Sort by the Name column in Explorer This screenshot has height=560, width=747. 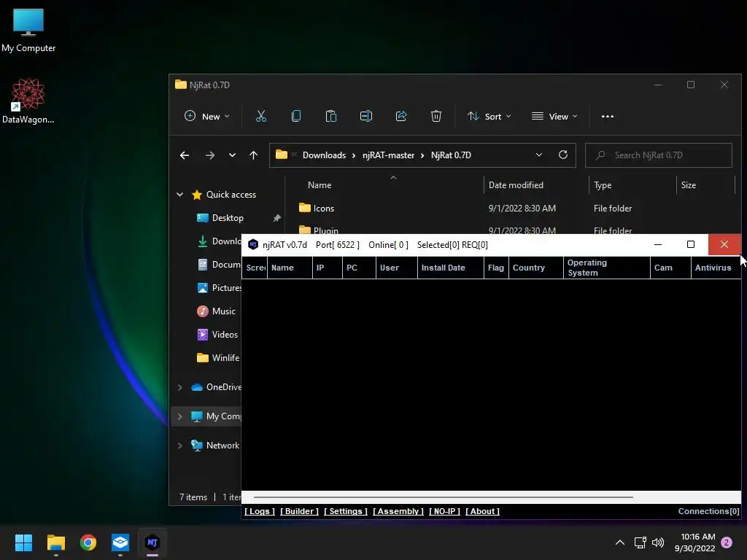click(320, 184)
